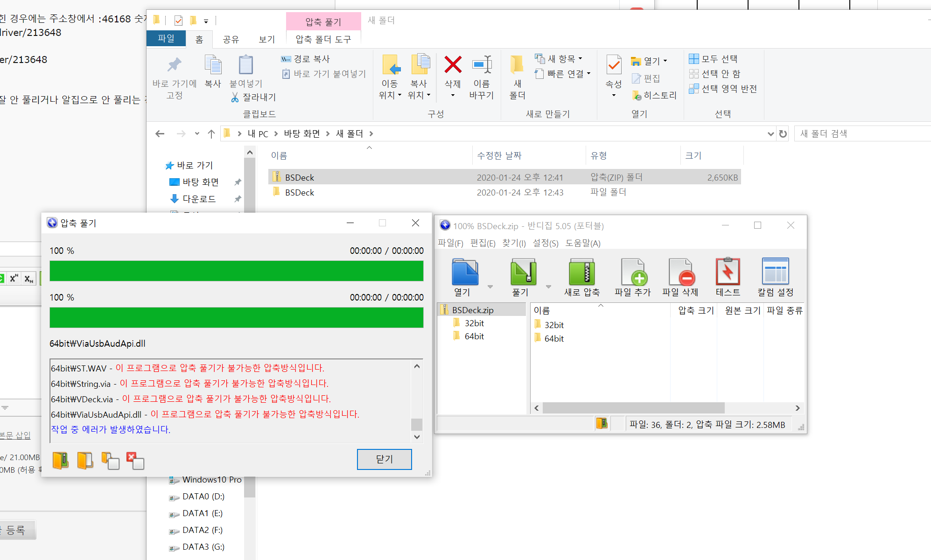
Task: Click 내 PC in the address breadcrumb
Action: click(x=258, y=134)
